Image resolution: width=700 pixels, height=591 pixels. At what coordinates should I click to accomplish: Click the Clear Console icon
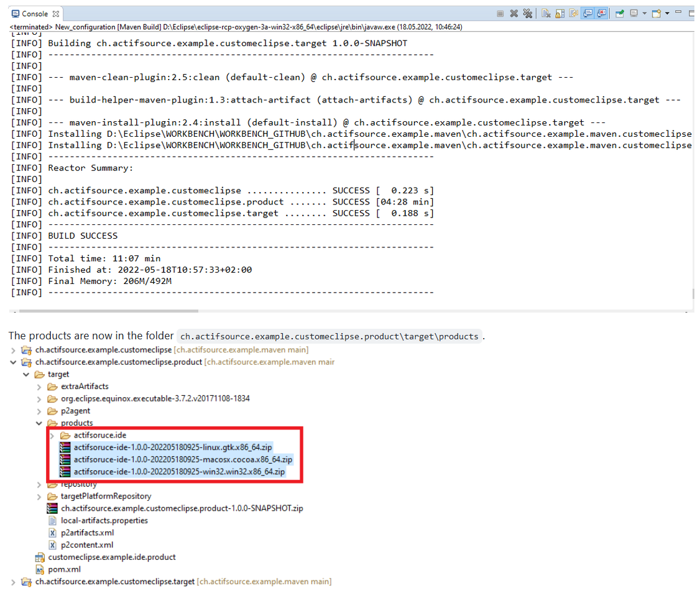pyautogui.click(x=545, y=13)
